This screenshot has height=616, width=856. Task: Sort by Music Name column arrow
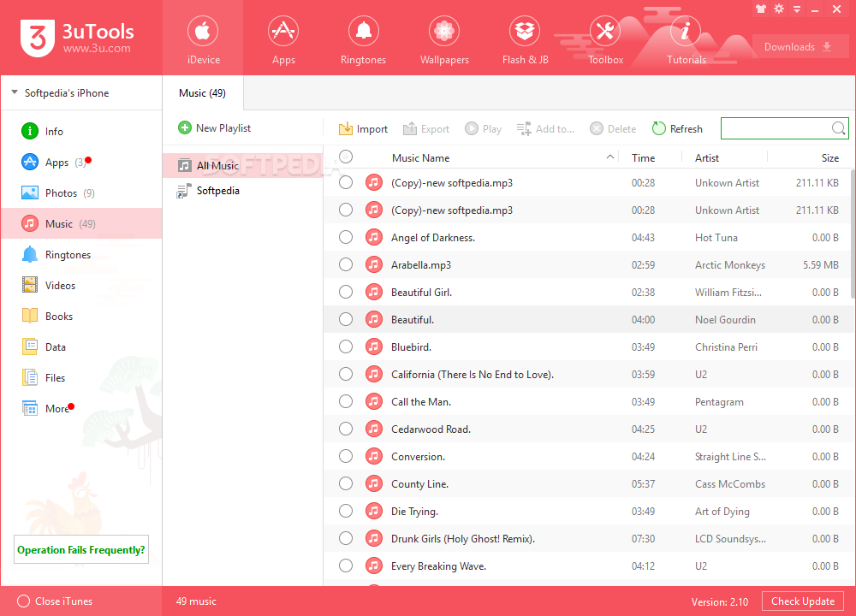pos(609,157)
